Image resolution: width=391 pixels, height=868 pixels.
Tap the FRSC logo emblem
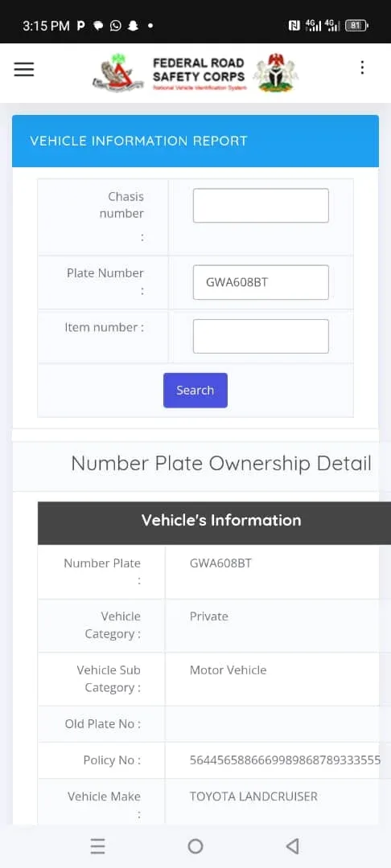point(118,72)
